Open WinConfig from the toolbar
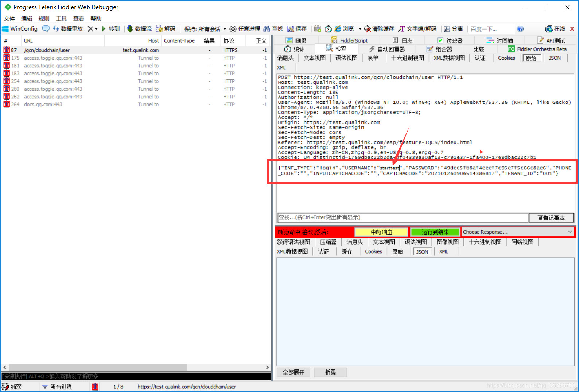Viewport: 579px width, 392px height. pyautogui.click(x=20, y=29)
